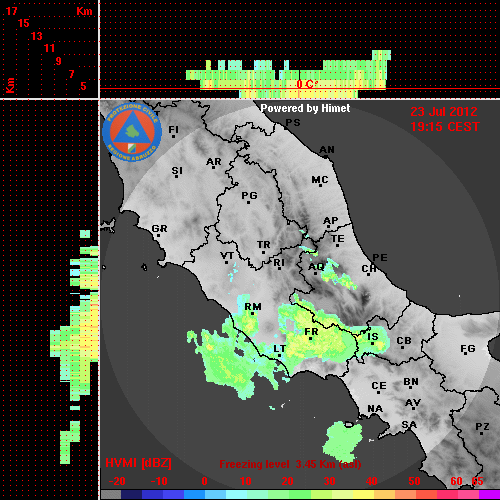Select the RM city label
The width and height of the screenshot is (500, 500).
(253, 307)
